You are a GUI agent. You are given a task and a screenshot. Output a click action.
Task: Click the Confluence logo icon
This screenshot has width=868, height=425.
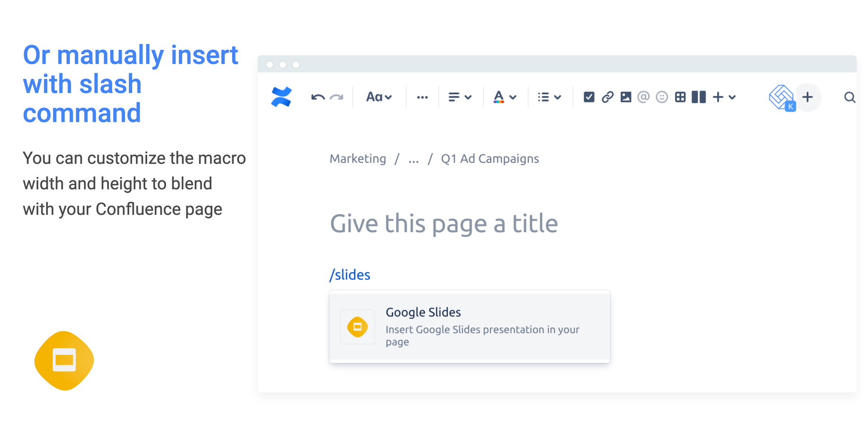click(281, 97)
